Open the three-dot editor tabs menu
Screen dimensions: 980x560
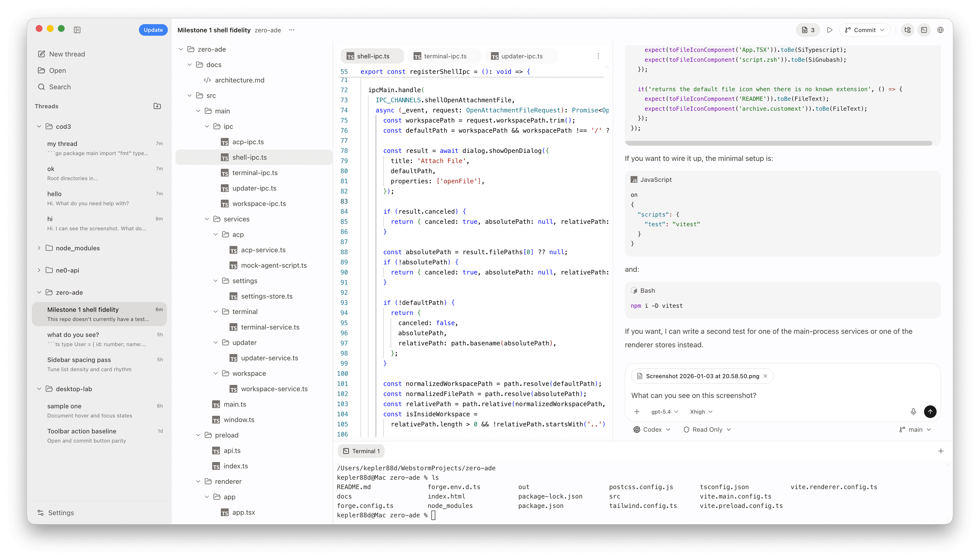(x=598, y=56)
